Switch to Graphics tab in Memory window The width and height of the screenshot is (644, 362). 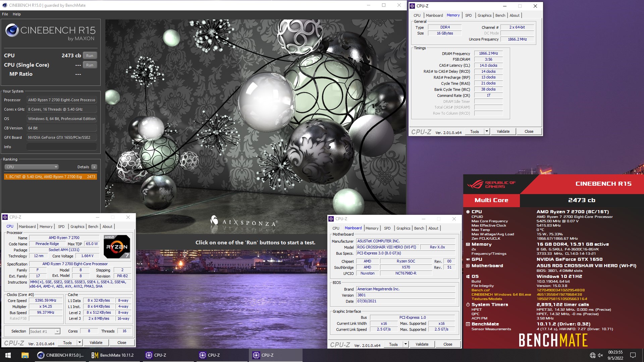pos(485,15)
